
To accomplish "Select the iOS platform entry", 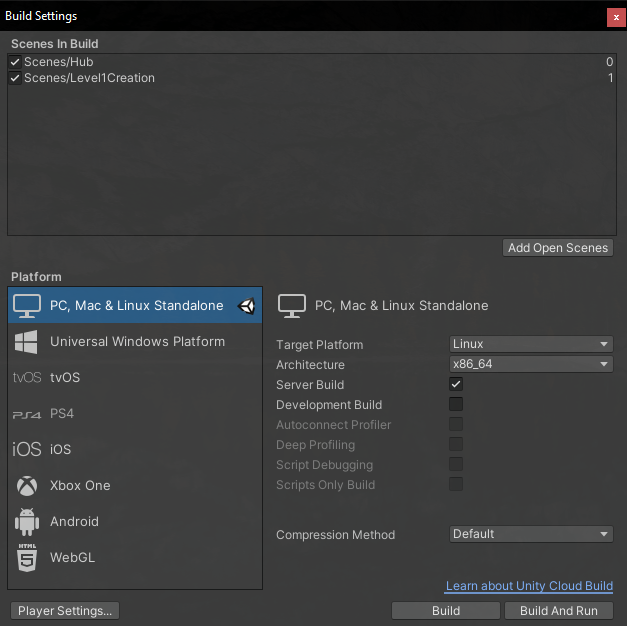I will tap(135, 449).
